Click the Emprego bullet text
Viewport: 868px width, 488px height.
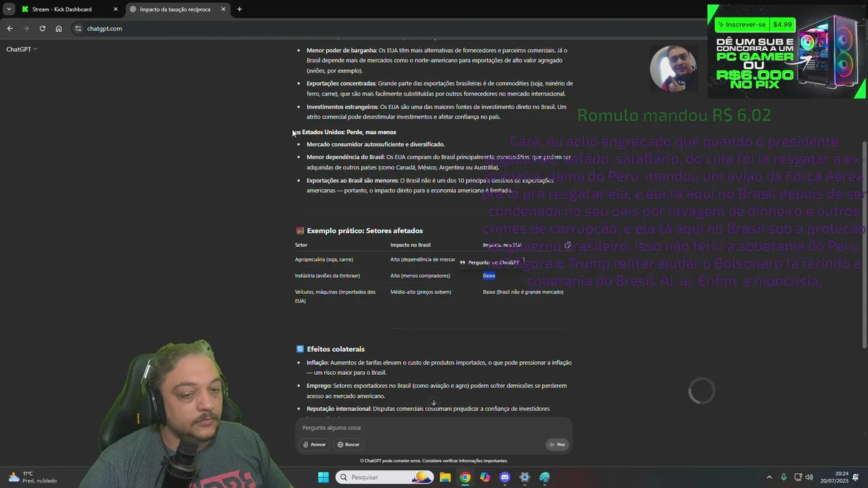click(437, 390)
